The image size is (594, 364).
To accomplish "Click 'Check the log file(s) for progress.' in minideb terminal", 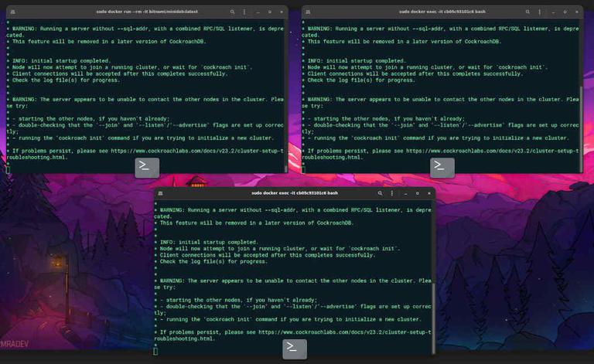I will coord(66,80).
